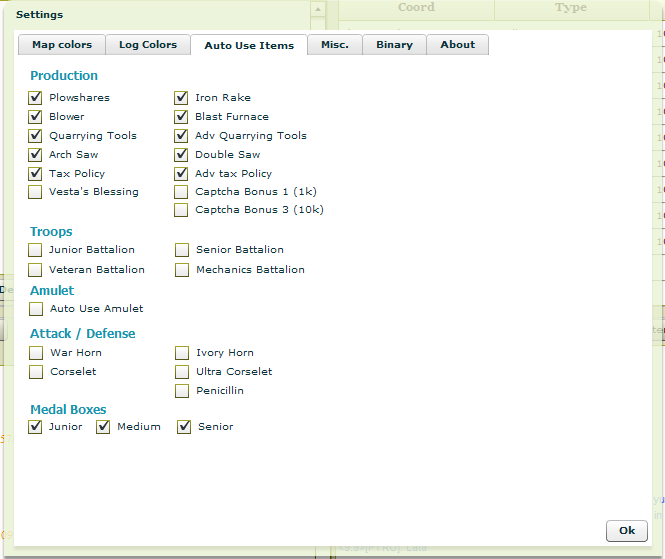The width and height of the screenshot is (665, 559).
Task: Tick the Penicillin checkbox
Action: pyautogui.click(x=181, y=391)
